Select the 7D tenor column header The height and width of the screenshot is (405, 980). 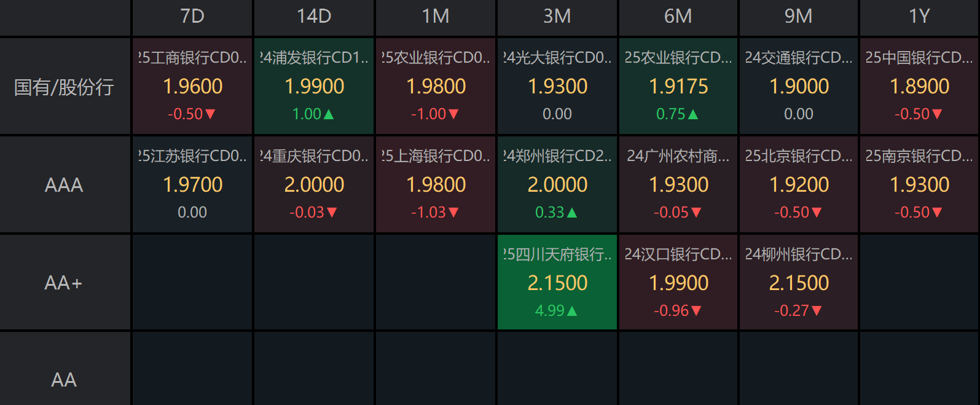[192, 17]
